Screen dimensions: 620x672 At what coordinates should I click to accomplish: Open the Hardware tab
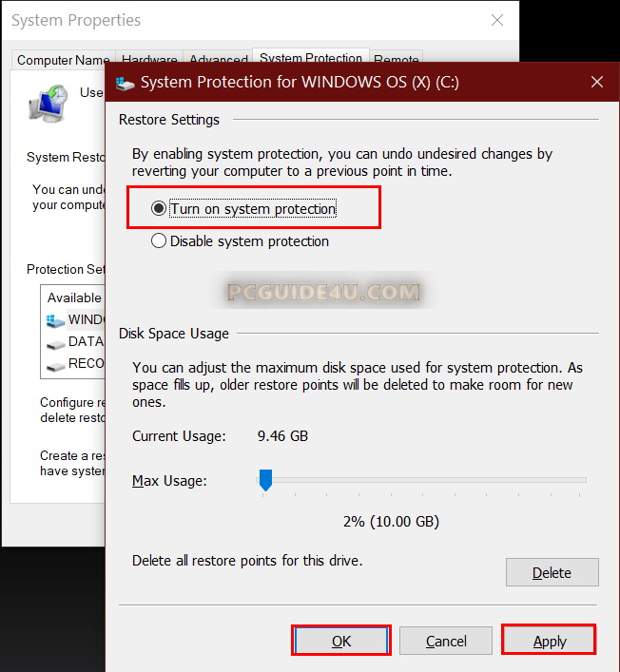(x=149, y=60)
